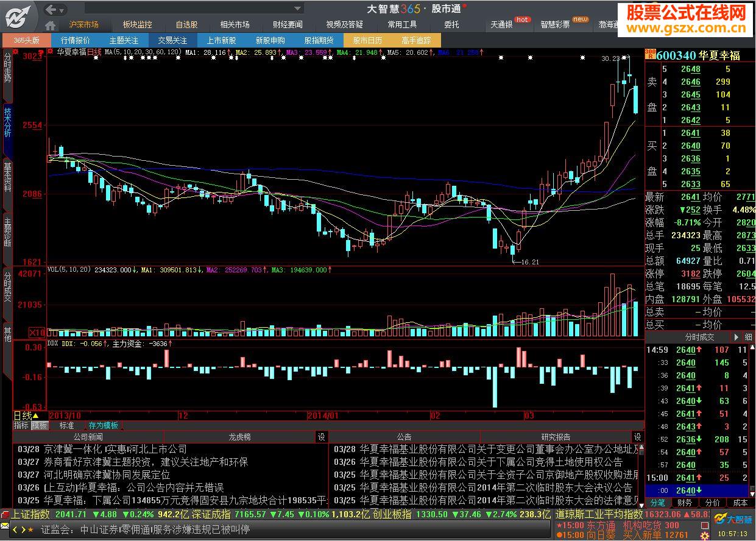Select the 分价 tab in trade panel
756x541 pixels.
(x=712, y=503)
